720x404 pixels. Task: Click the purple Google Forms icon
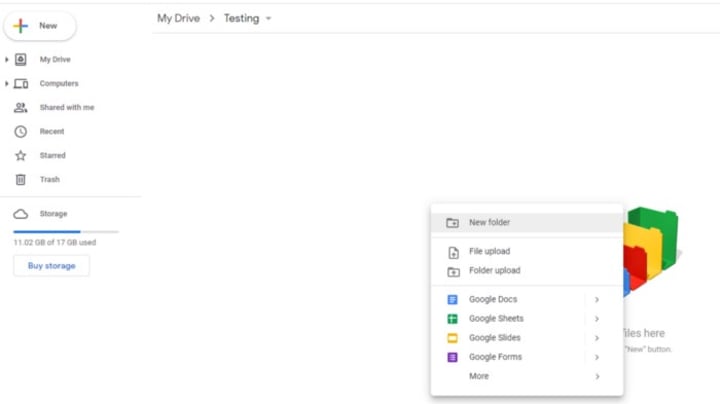[452, 357]
